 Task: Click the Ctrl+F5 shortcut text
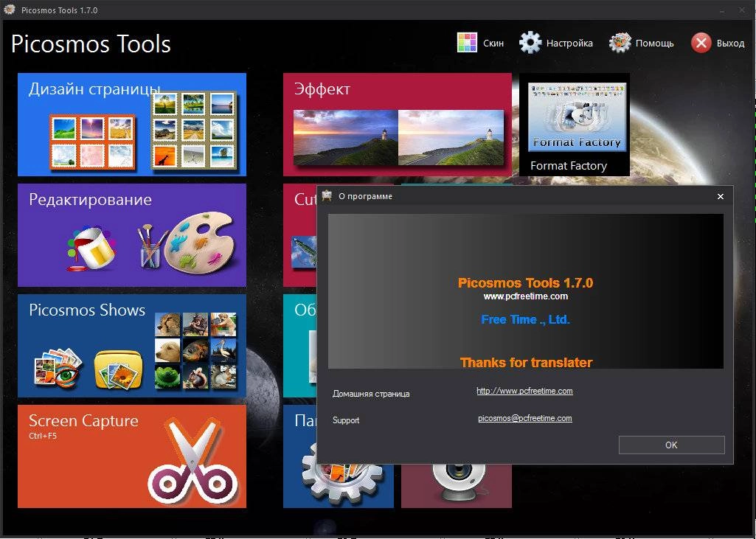point(43,436)
